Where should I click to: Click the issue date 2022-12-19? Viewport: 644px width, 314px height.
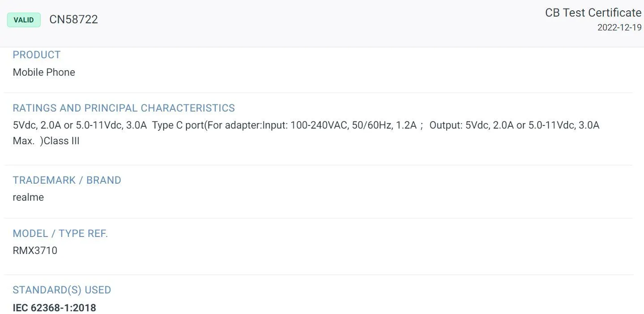click(619, 27)
